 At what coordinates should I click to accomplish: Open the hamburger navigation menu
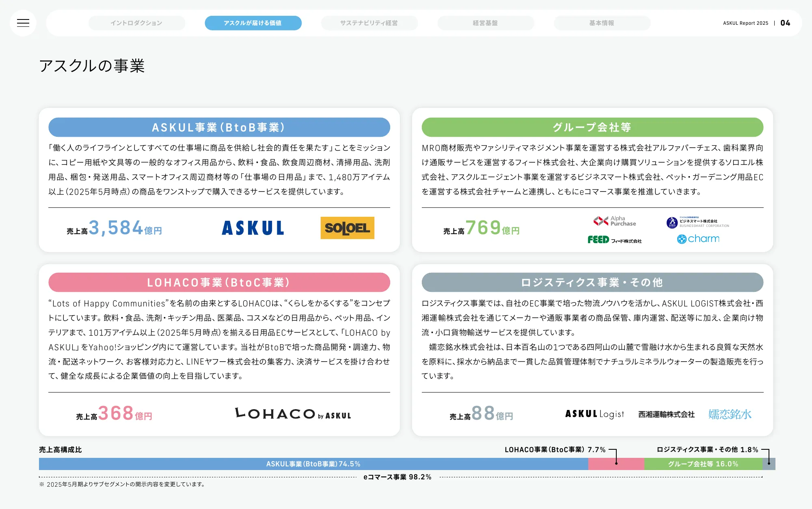[23, 23]
